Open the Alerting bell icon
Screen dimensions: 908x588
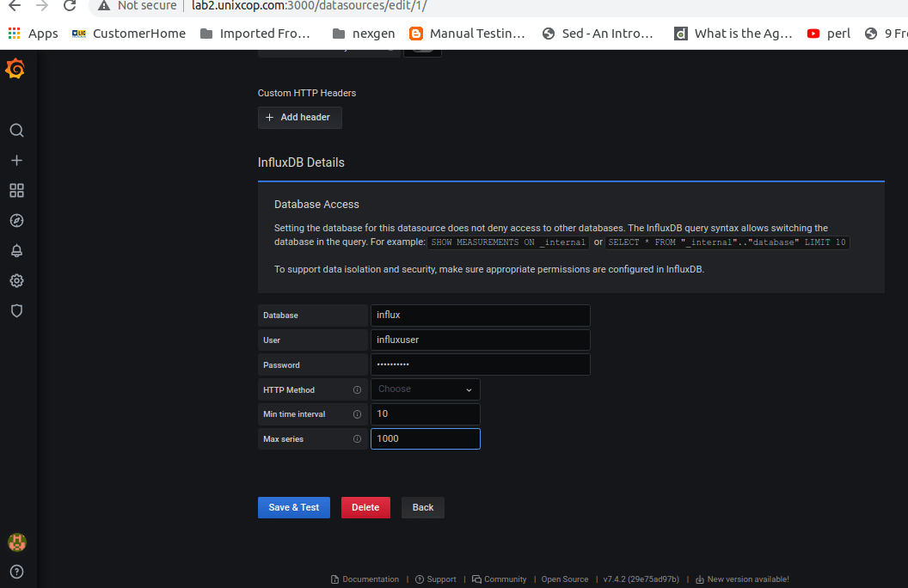(x=17, y=251)
